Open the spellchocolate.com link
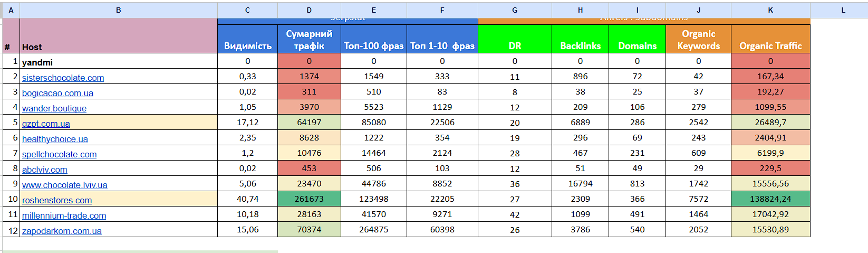Image resolution: width=868 pixels, height=253 pixels. pos(59,154)
